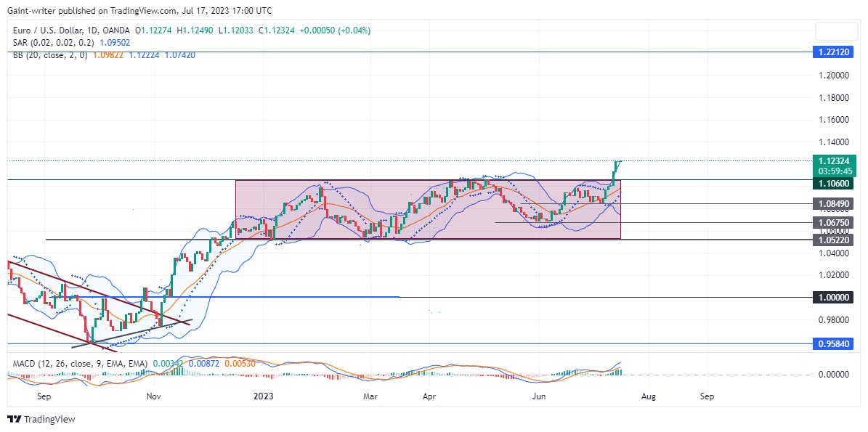The image size is (868, 432).
Task: Click the Sep label left of Nov
Action: 44,396
